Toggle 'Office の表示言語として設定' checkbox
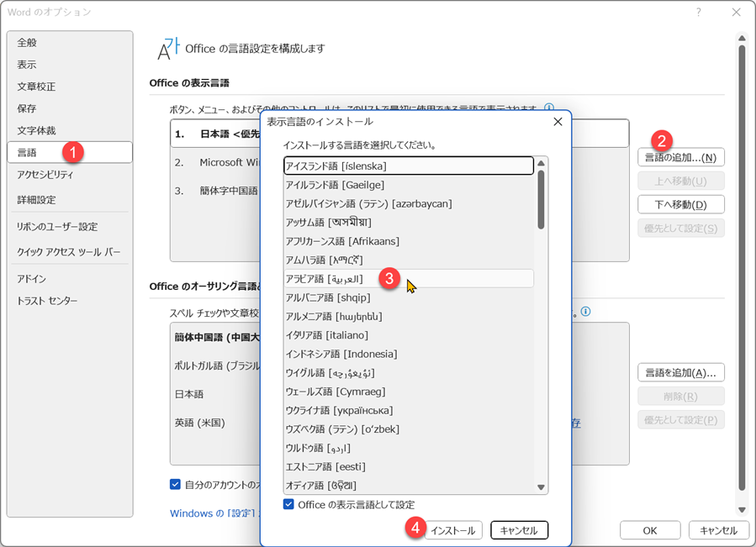 [x=288, y=504]
